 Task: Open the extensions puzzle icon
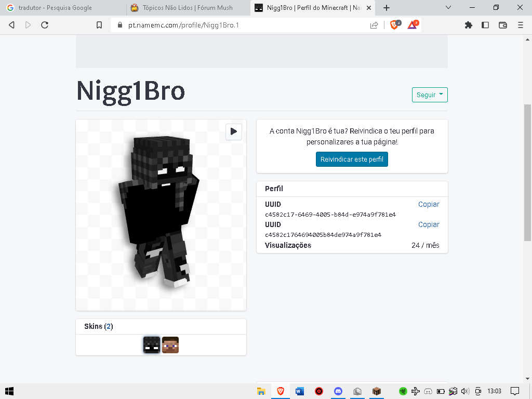pos(468,25)
